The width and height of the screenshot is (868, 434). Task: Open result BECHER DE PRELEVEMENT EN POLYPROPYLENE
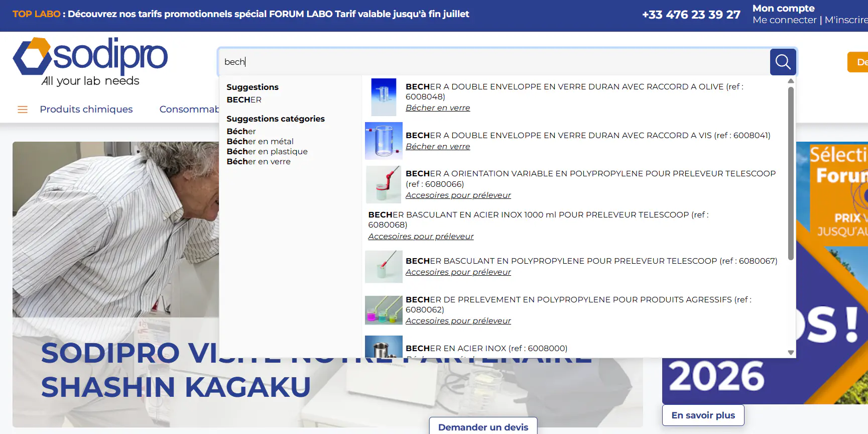point(578,304)
